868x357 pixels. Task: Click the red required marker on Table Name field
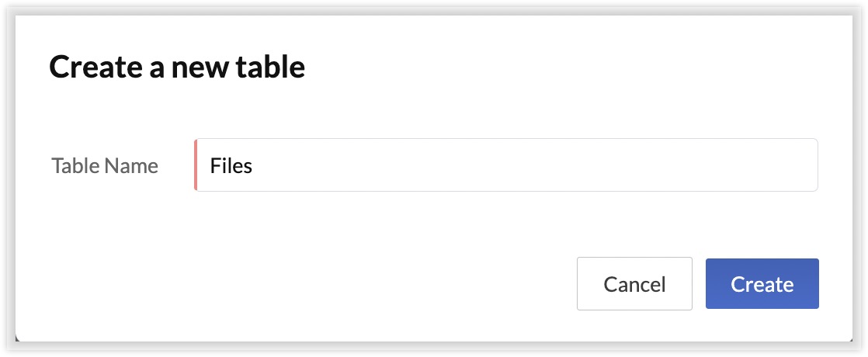pos(196,165)
